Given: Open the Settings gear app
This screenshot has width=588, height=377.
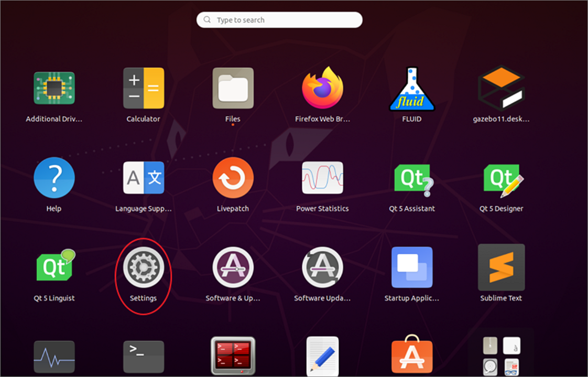Looking at the screenshot, I should [144, 267].
